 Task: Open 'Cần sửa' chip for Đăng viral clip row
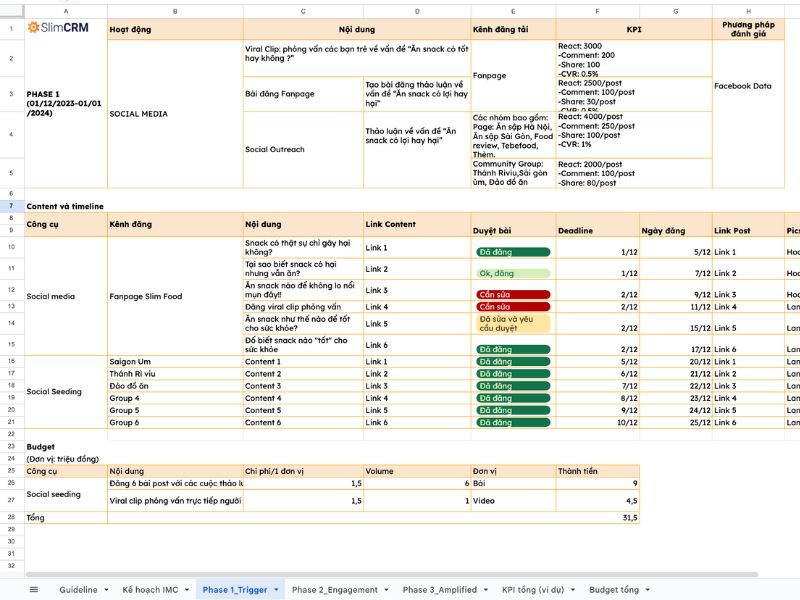point(513,307)
